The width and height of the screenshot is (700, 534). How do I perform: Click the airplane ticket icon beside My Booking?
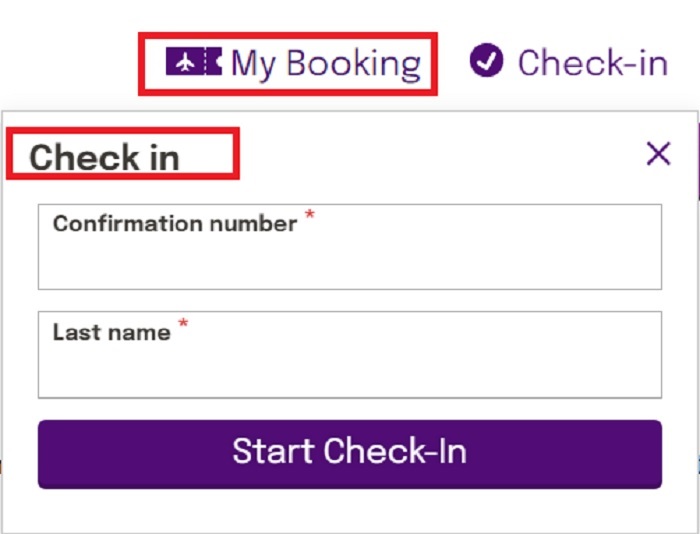click(194, 61)
